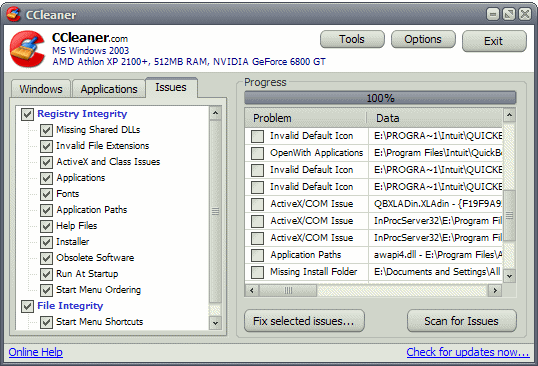This screenshot has width=538, height=366.
Task: Open the Online Help link
Action: (36, 352)
